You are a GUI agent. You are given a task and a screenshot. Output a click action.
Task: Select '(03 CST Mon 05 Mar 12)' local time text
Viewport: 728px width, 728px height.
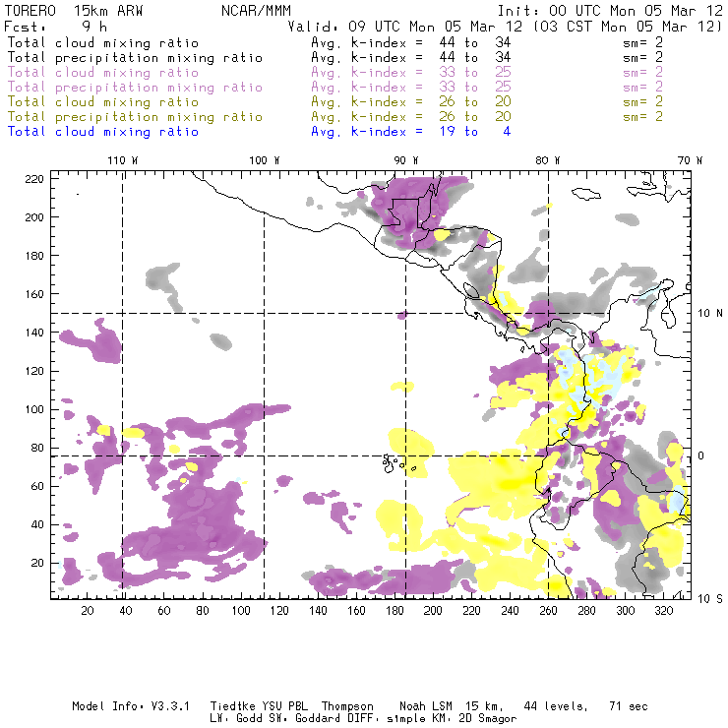628,27
